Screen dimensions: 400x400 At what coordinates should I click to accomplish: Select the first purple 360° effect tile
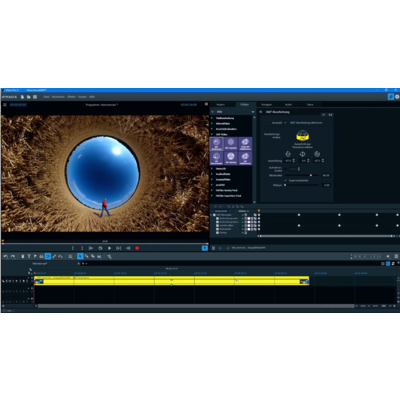click(217, 144)
